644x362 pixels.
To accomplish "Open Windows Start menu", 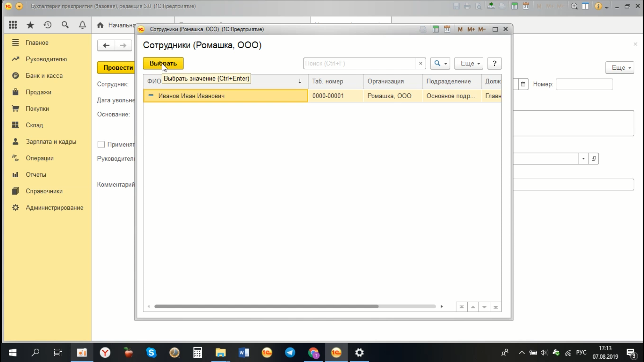I will point(12,353).
